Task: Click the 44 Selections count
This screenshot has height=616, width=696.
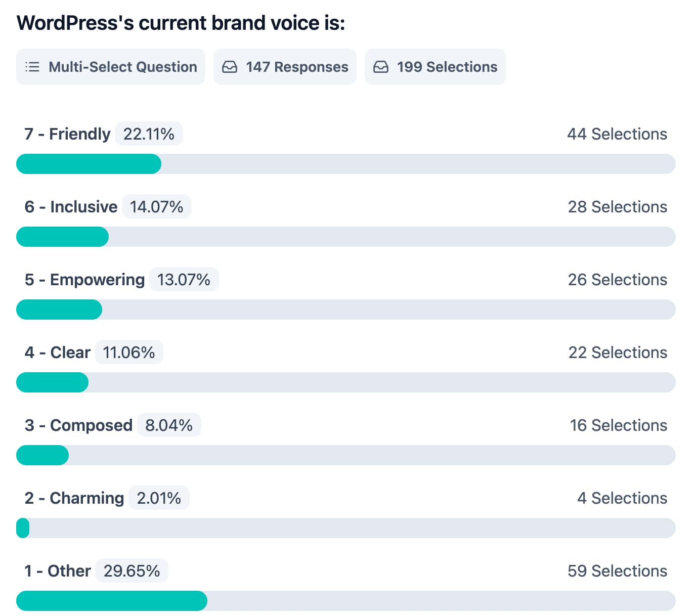Action: [617, 134]
